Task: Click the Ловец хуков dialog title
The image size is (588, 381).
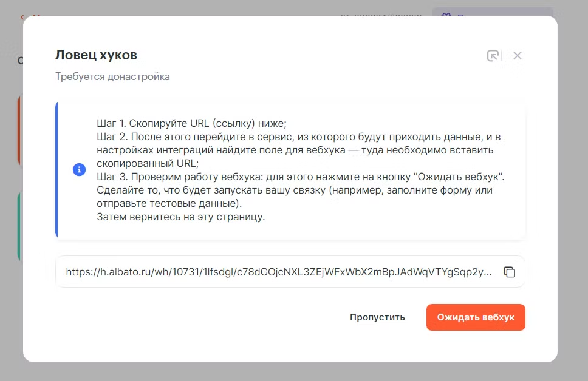Action: point(96,55)
